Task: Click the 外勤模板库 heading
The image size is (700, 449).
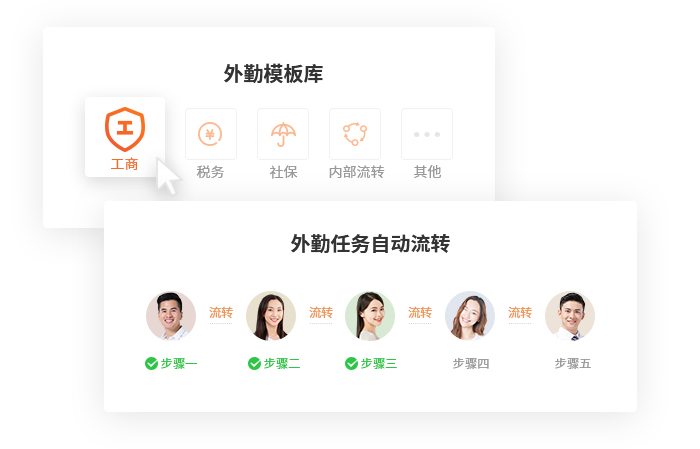Action: tap(273, 74)
